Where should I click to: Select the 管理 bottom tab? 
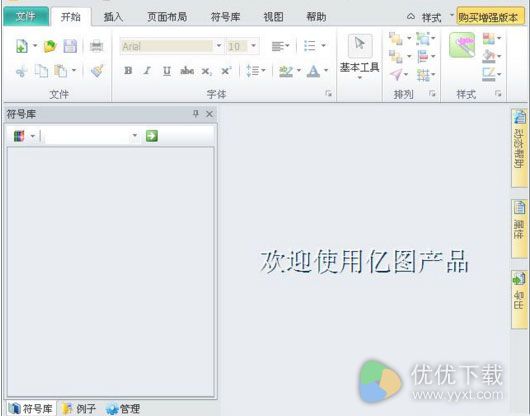pyautogui.click(x=123, y=409)
